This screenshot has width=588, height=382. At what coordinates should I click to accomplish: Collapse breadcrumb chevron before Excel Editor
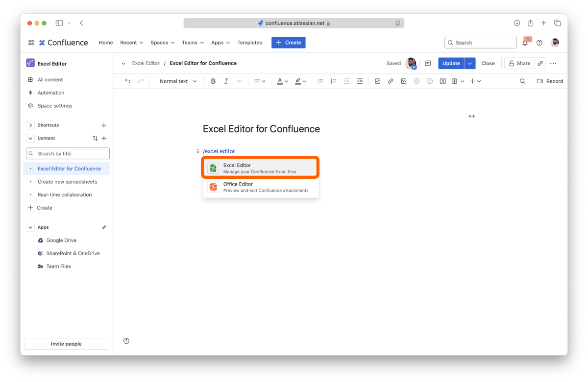(123, 63)
